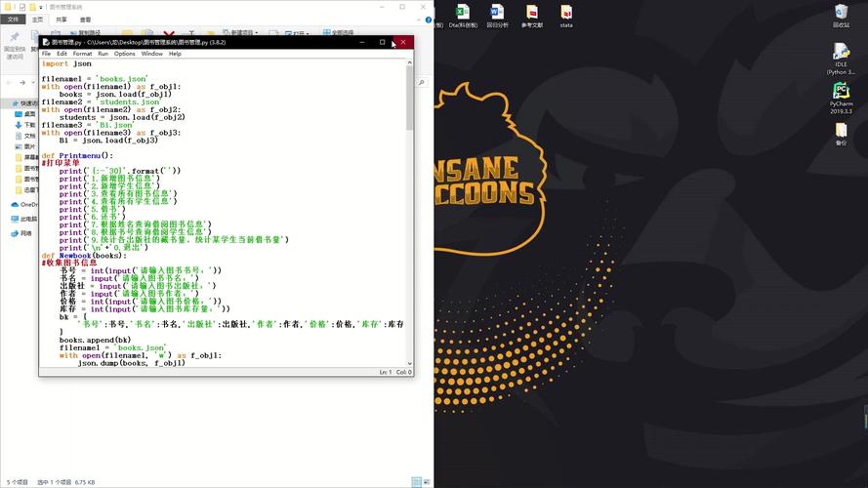Open the Run menu in IDLE
The width and height of the screenshot is (868, 488).
(103, 54)
